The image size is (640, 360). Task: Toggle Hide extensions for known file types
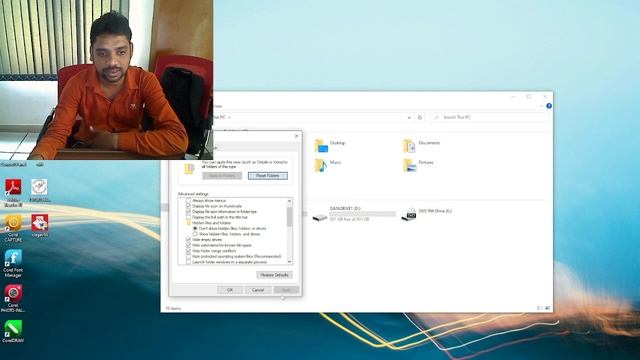(188, 245)
